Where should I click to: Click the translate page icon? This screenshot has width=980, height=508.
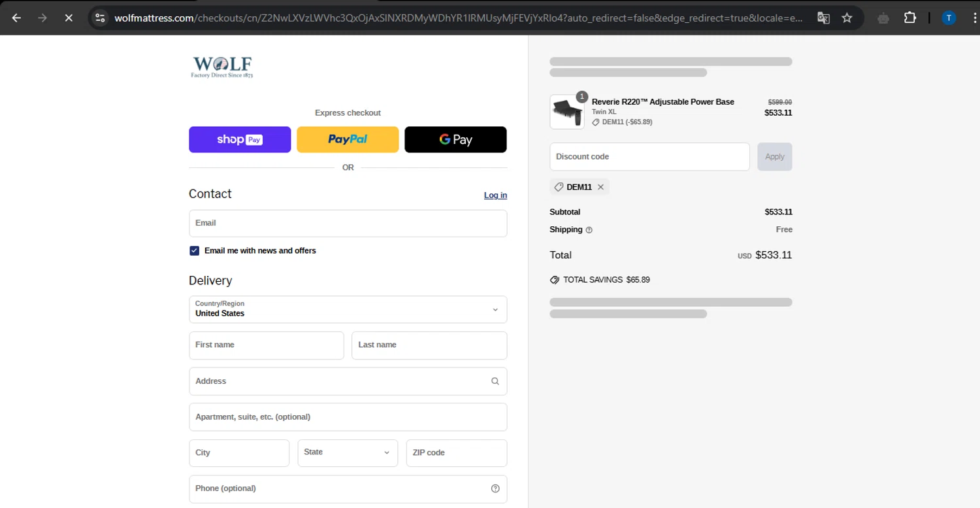pyautogui.click(x=823, y=18)
